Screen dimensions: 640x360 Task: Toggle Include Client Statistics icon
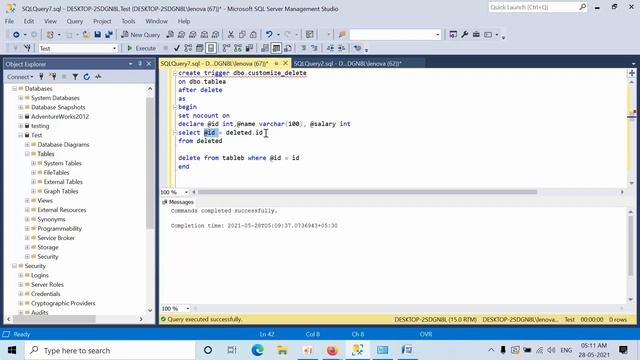pos(249,48)
